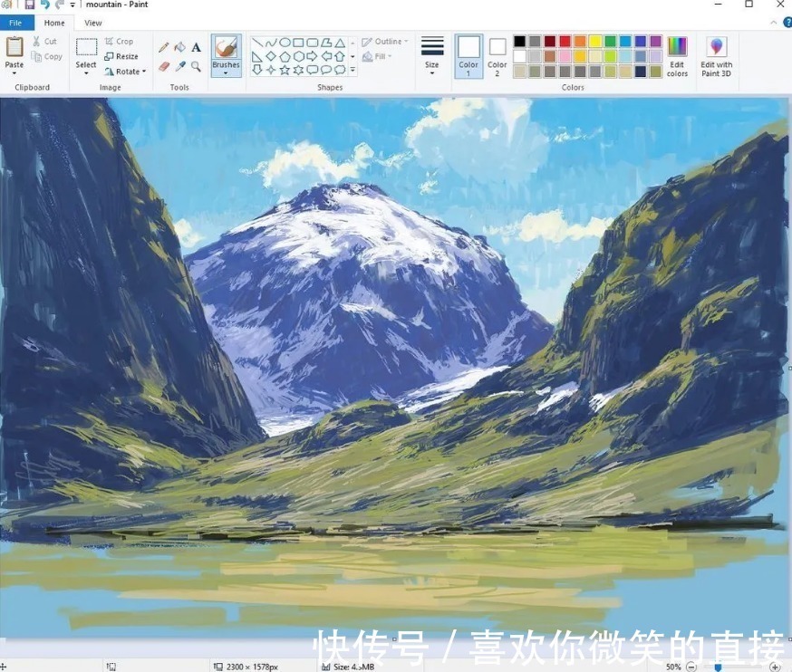
Task: Set Color 2 as the active color
Action: 497,56
